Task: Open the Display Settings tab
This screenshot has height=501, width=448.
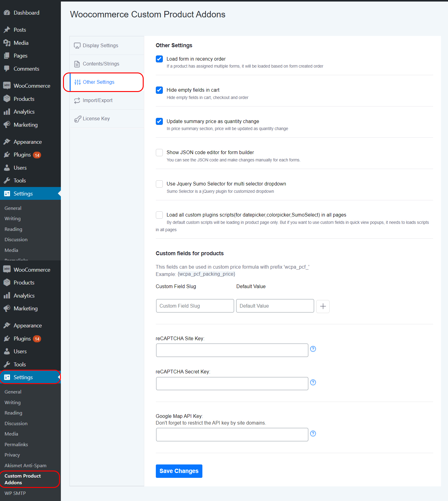Action: (x=107, y=46)
